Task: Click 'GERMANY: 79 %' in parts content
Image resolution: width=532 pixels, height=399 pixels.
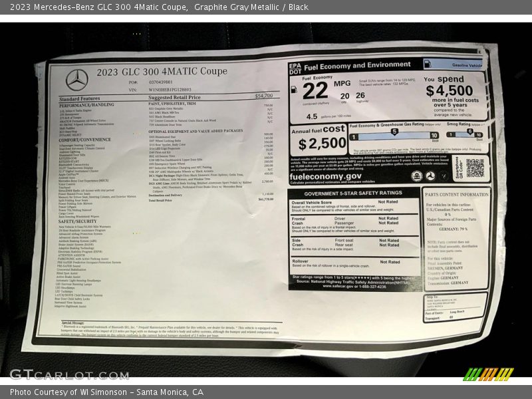Action: point(453,229)
